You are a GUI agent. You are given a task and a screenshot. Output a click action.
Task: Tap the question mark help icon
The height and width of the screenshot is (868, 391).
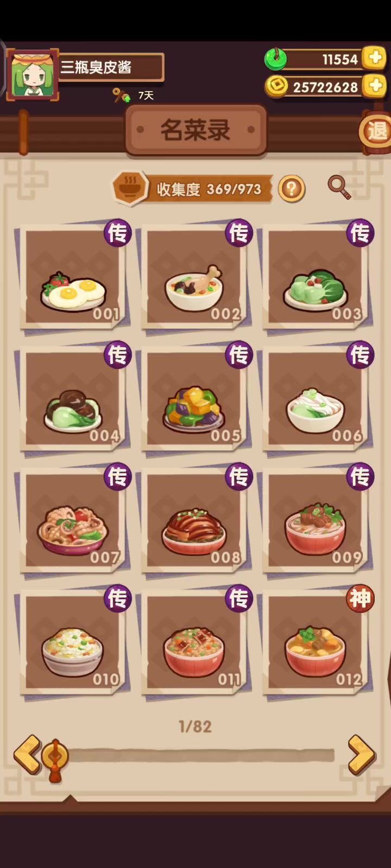[292, 189]
